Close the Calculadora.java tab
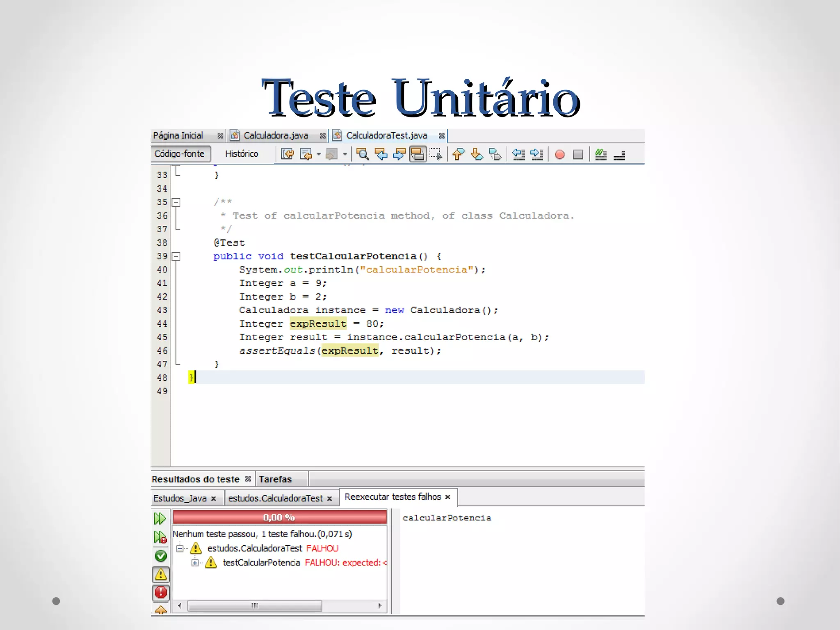The height and width of the screenshot is (630, 840). 323,136
